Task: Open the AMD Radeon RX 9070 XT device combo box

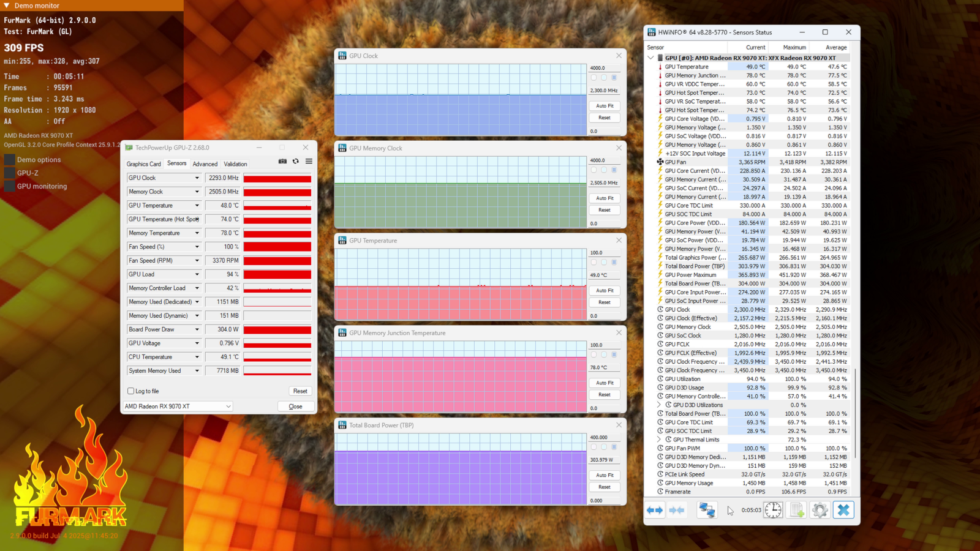Action: (178, 407)
